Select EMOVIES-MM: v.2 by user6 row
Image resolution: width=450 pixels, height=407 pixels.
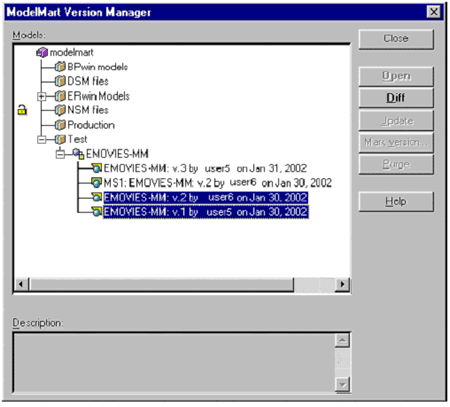point(206,197)
